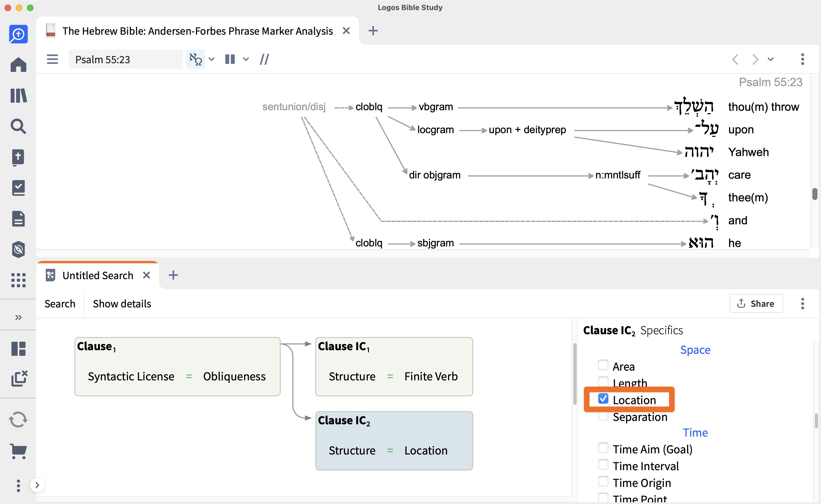
Task: Toggle the interlinear display icon
Action: (196, 59)
